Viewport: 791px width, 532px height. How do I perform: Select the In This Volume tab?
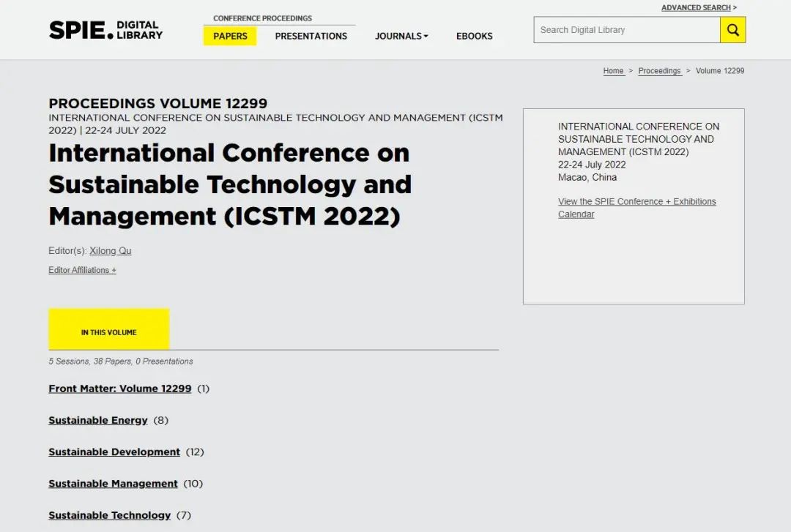click(x=109, y=329)
